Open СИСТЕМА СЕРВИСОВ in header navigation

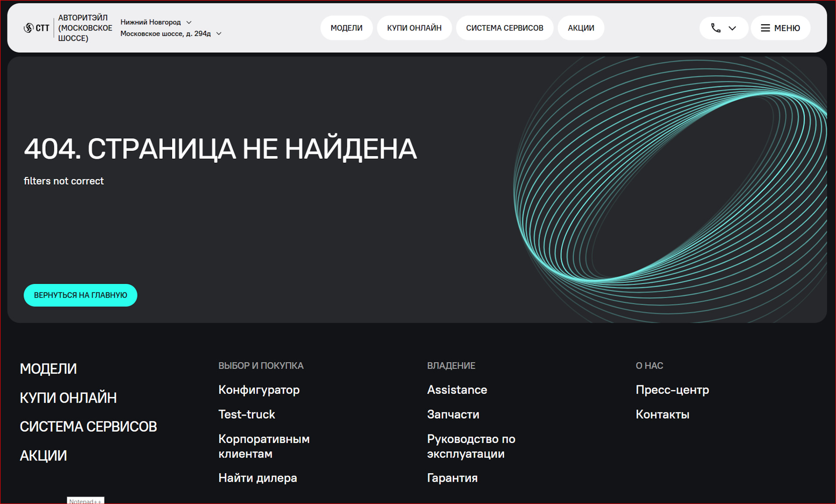pyautogui.click(x=504, y=28)
